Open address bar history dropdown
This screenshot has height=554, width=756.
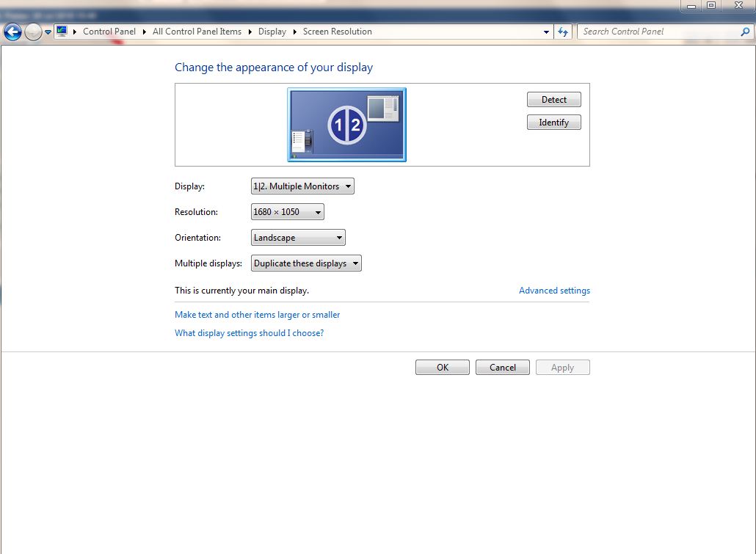pyautogui.click(x=546, y=32)
